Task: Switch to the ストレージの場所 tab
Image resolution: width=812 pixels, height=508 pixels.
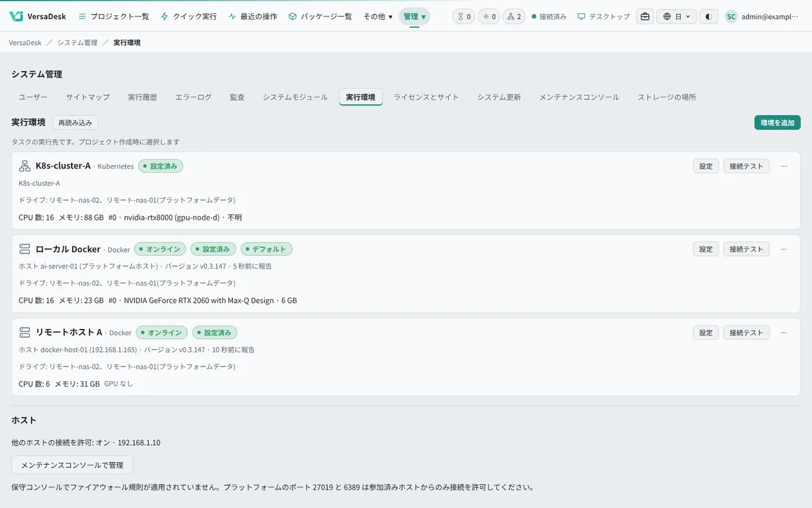Action: click(x=667, y=97)
